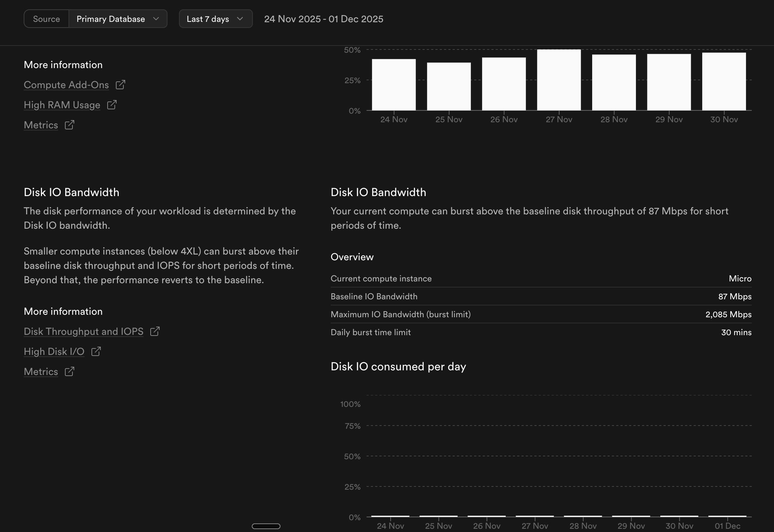Click external-link icon beside lower Metrics link
The width and height of the screenshot is (774, 532).
pos(69,371)
